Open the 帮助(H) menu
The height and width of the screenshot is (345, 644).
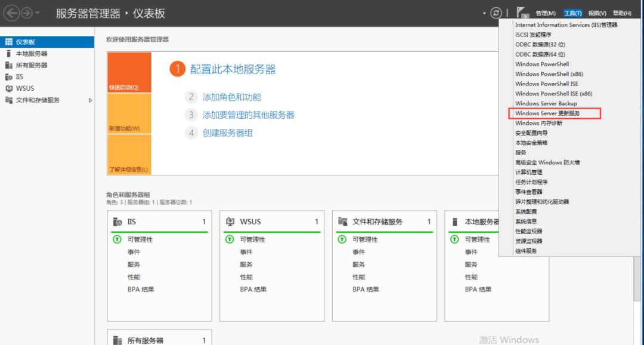pyautogui.click(x=622, y=14)
